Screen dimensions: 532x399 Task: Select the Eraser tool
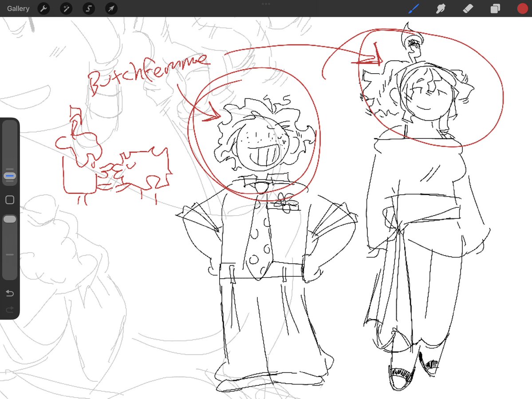tap(468, 8)
